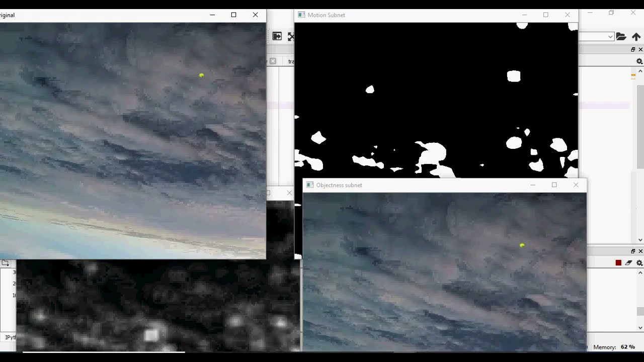Open the console options gear menu

639,262
